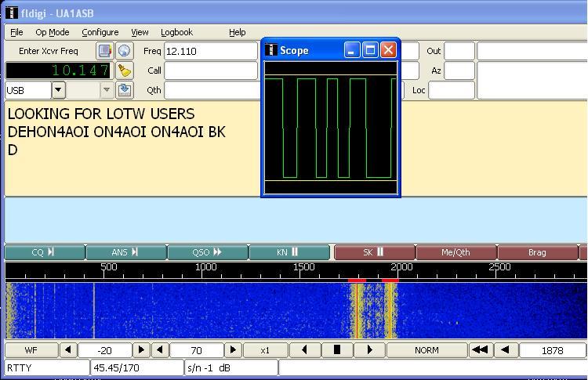Toggle the x1 waterfall zoom button

point(265,350)
